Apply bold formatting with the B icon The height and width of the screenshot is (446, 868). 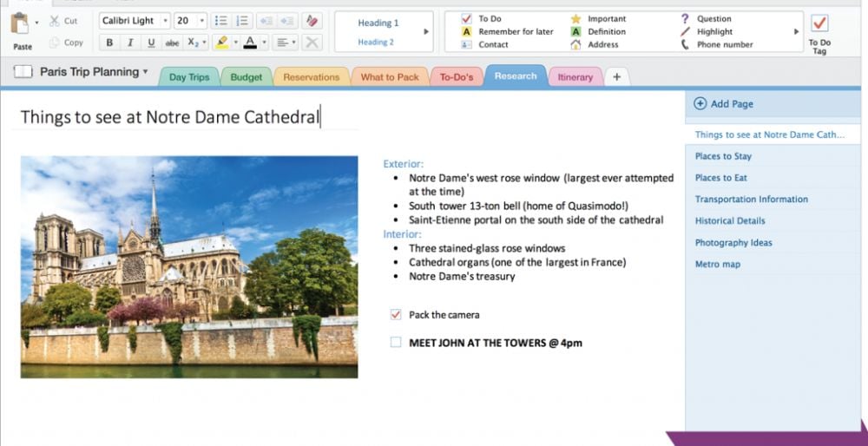[x=109, y=43]
